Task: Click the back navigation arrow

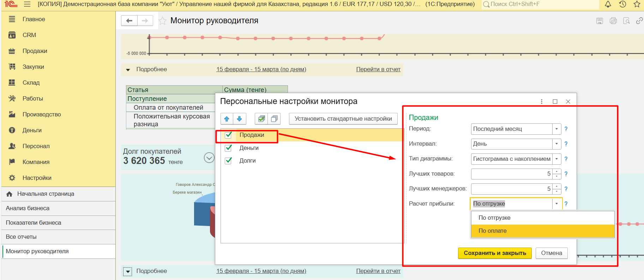Action: pyautogui.click(x=129, y=21)
